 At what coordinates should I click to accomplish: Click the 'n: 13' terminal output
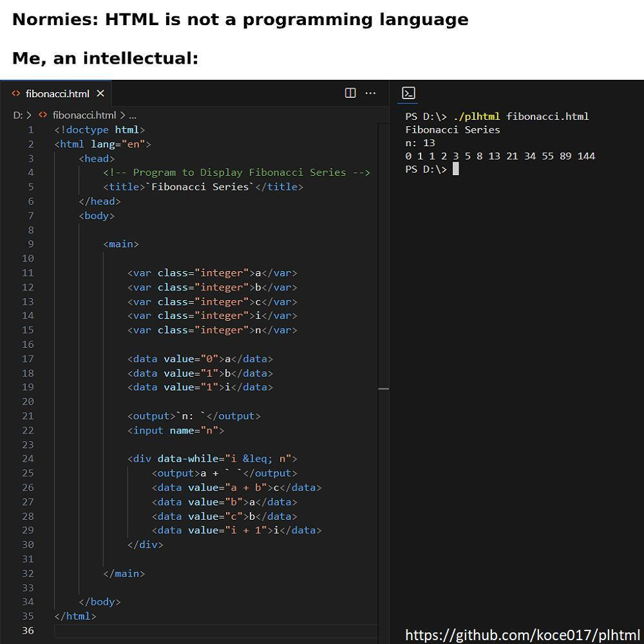coord(420,143)
